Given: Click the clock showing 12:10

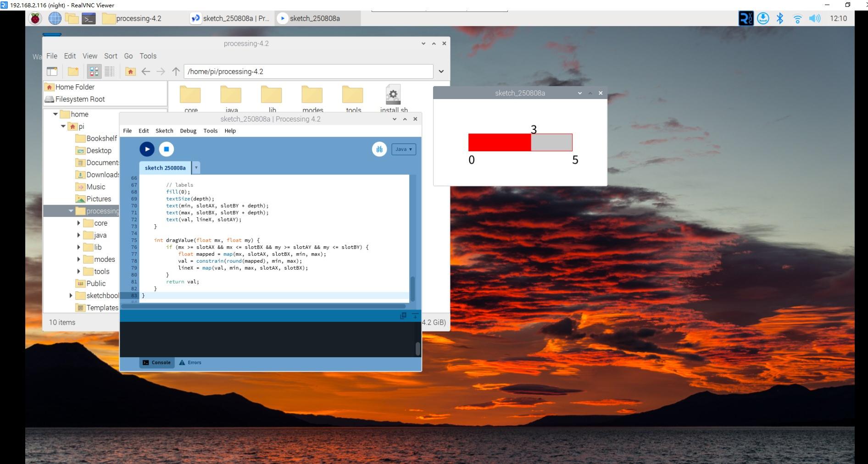Looking at the screenshot, I should click(x=838, y=18).
